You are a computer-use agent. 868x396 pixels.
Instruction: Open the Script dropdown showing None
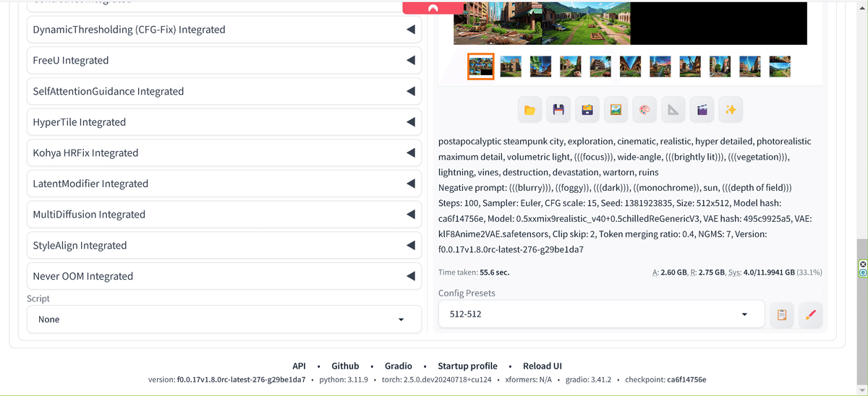pyautogui.click(x=224, y=319)
